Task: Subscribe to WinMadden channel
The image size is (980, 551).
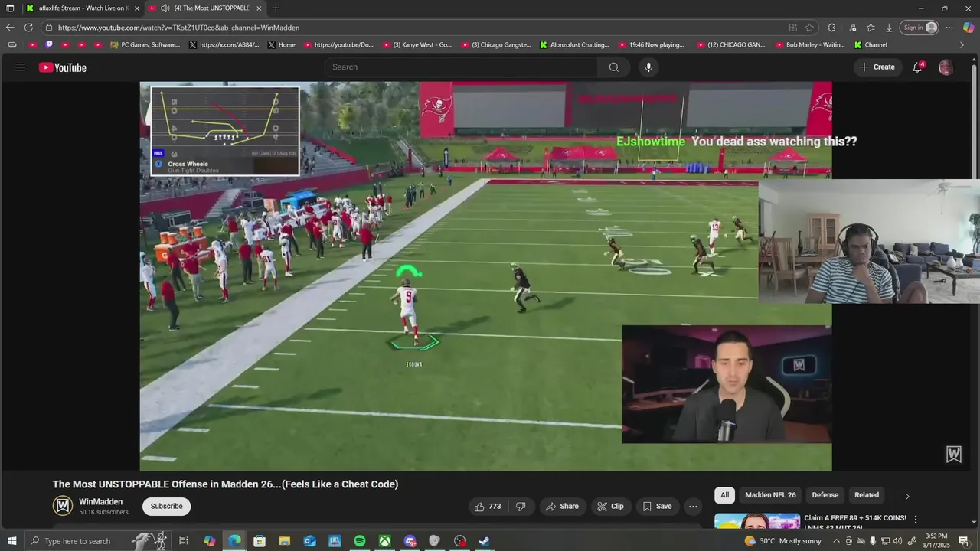Action: (x=166, y=506)
